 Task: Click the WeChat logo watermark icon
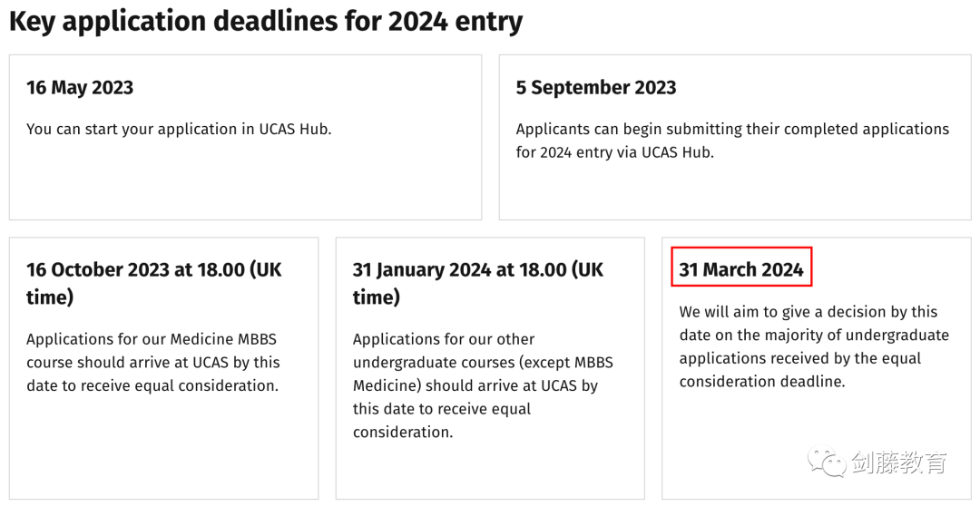(827, 462)
